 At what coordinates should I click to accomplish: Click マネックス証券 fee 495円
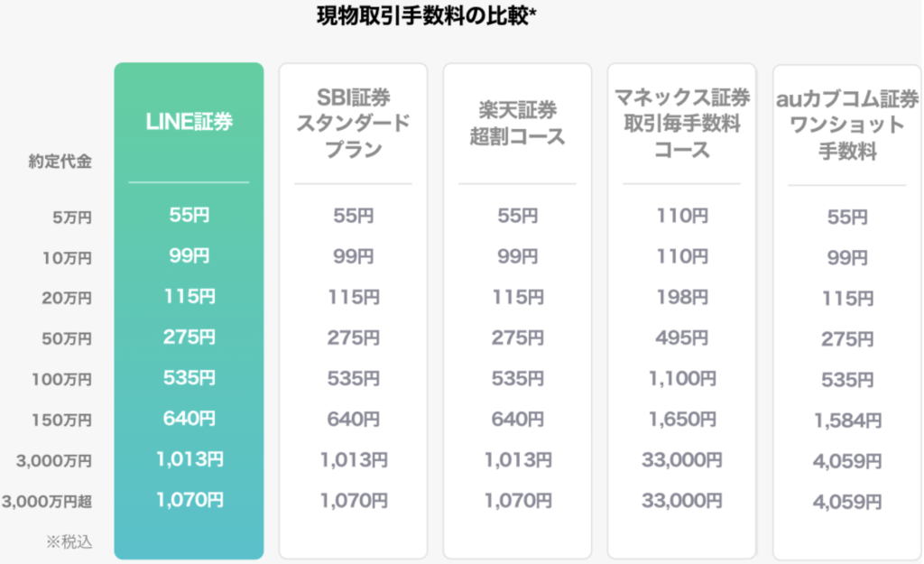click(682, 337)
